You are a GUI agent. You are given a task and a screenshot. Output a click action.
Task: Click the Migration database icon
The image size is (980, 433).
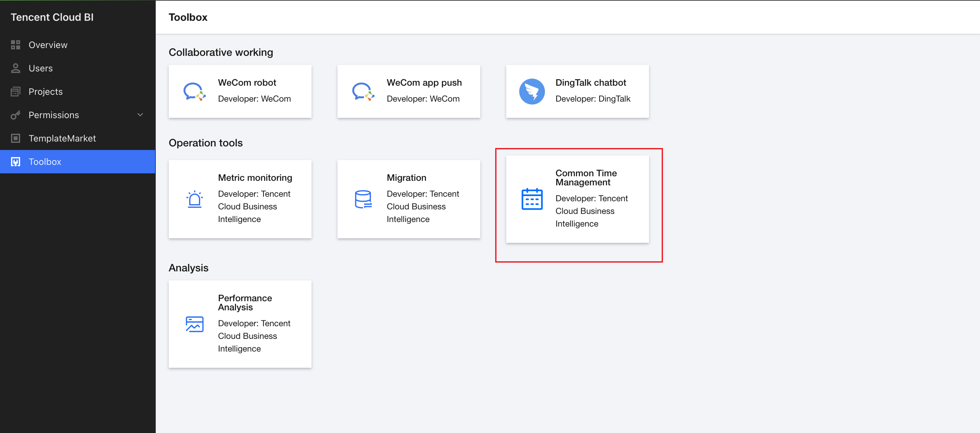(x=363, y=199)
